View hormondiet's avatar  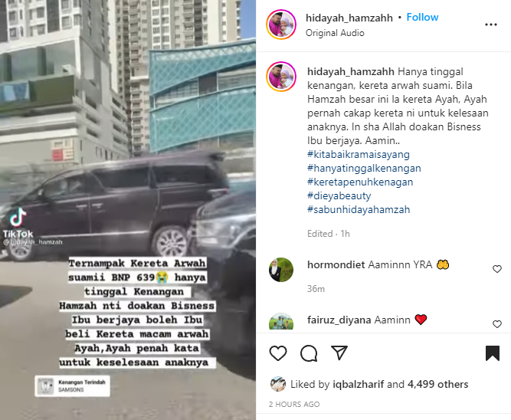281,270
